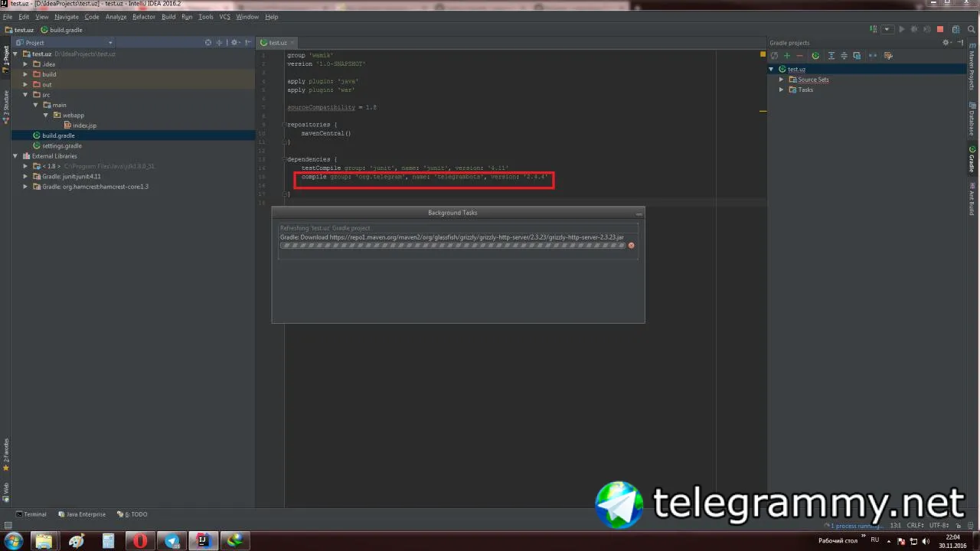Click the Make Project icon in top toolbar
The height and width of the screenshot is (551, 980).
(x=874, y=30)
